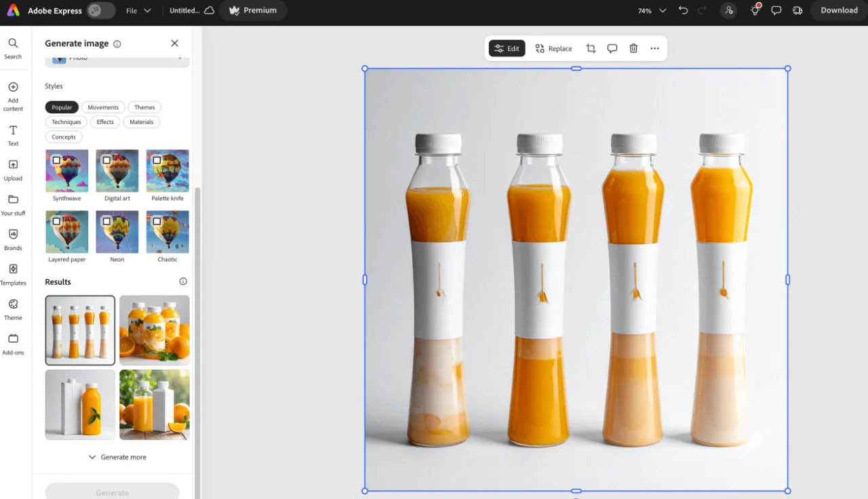The height and width of the screenshot is (499, 868).
Task: Open the zoom level 74% dropdown
Action: pos(652,11)
